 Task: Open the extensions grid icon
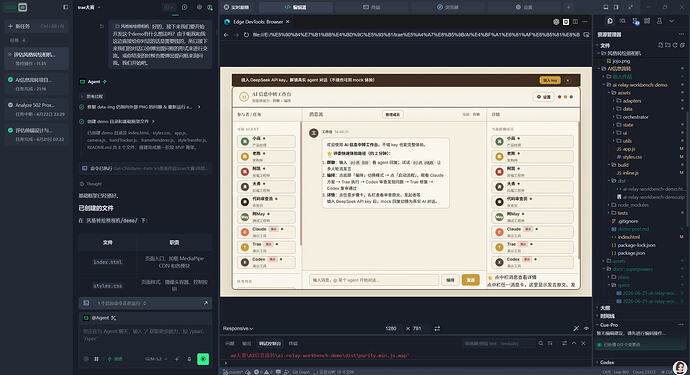click(x=647, y=21)
